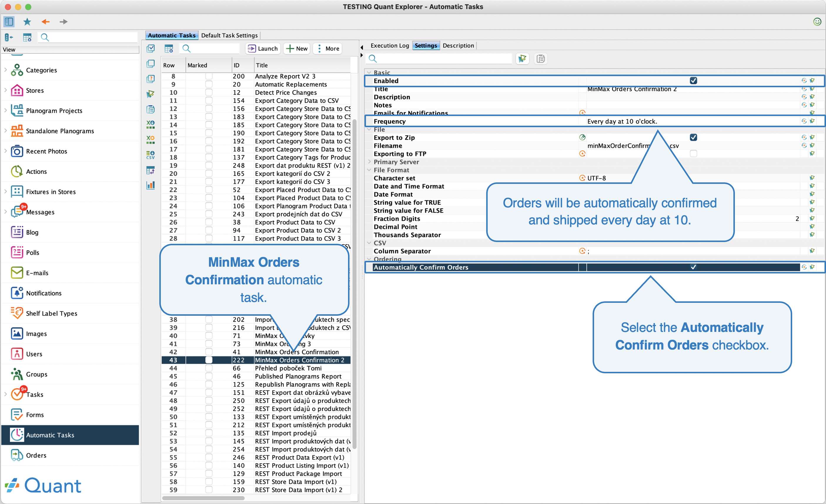Image resolution: width=826 pixels, height=504 pixels.
Task: Open the Stores view
Action: [34, 90]
